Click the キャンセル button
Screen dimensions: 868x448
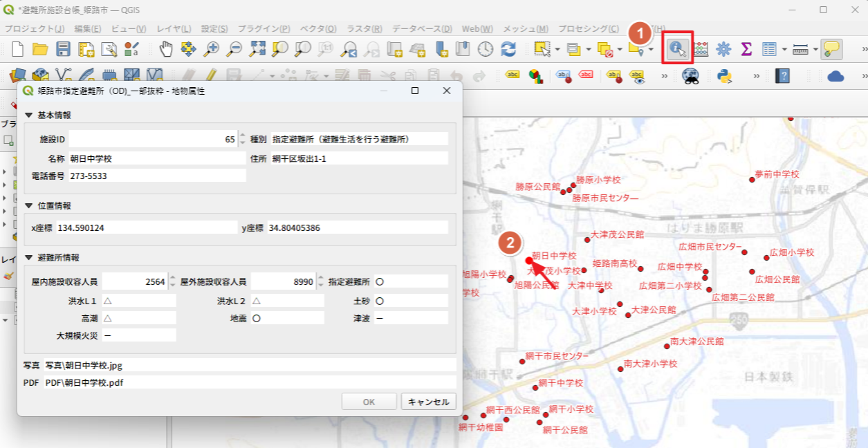(x=428, y=402)
